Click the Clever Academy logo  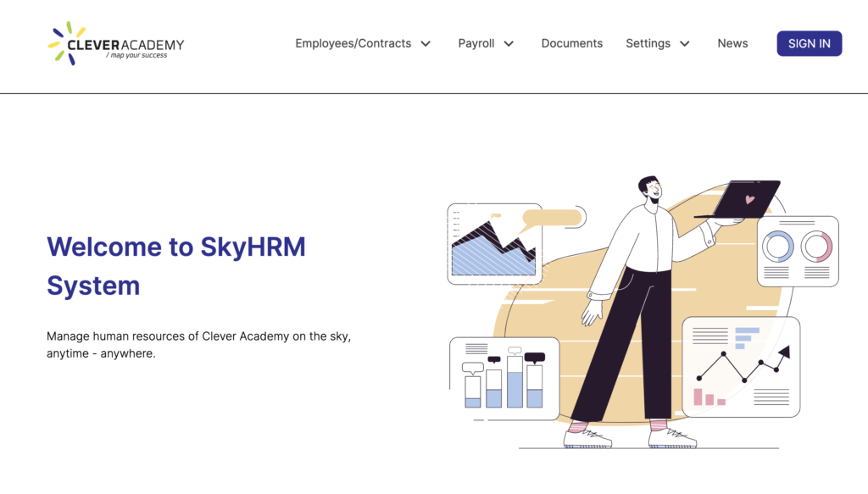[115, 43]
